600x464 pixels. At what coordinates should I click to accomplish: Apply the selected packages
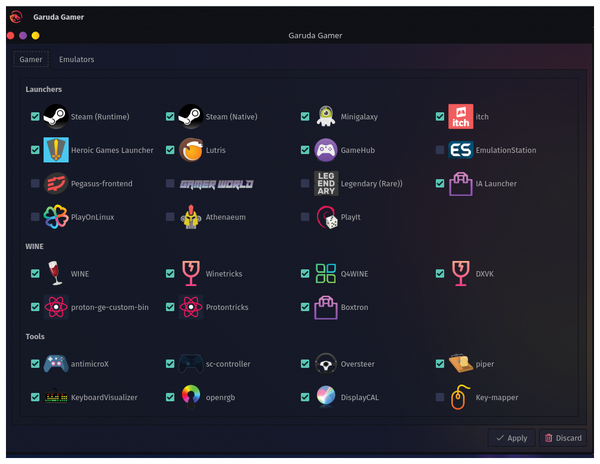512,438
